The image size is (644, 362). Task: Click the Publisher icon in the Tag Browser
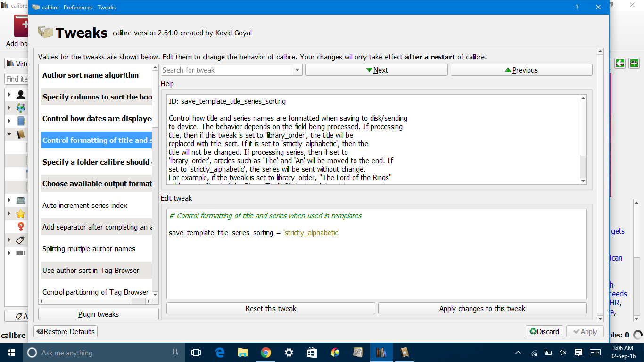(21, 200)
